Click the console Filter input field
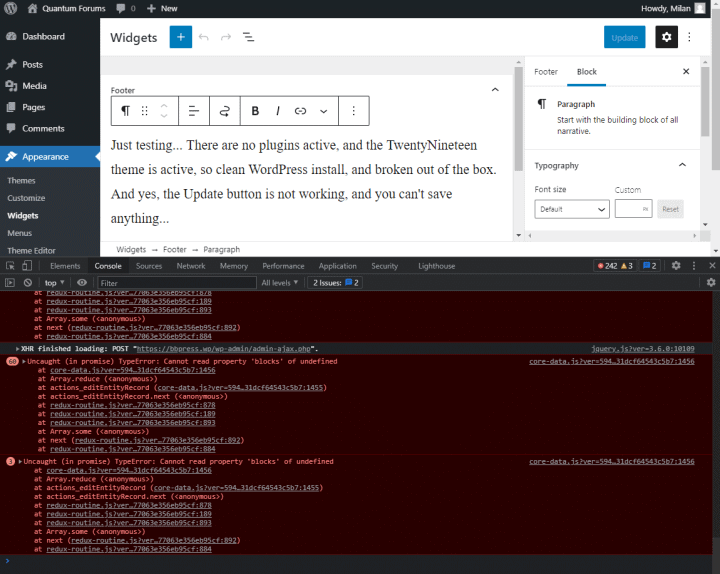720x574 pixels. coord(176,283)
